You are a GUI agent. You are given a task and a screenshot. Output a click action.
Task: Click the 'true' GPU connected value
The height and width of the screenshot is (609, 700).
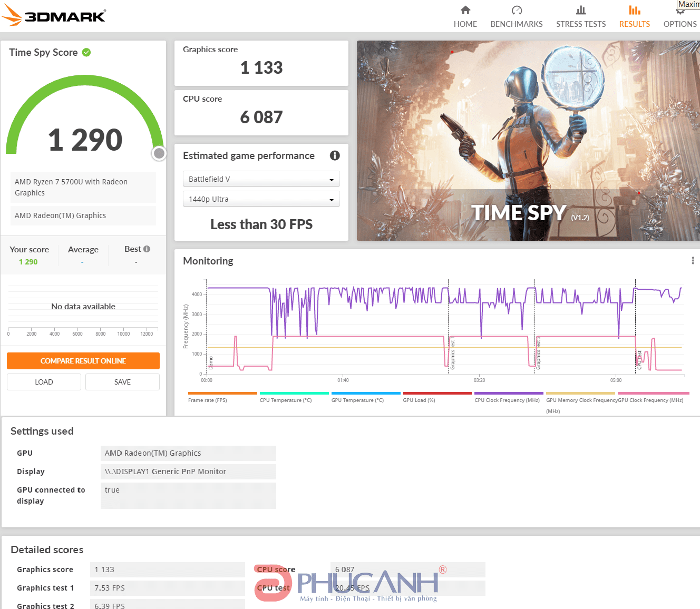(x=188, y=496)
